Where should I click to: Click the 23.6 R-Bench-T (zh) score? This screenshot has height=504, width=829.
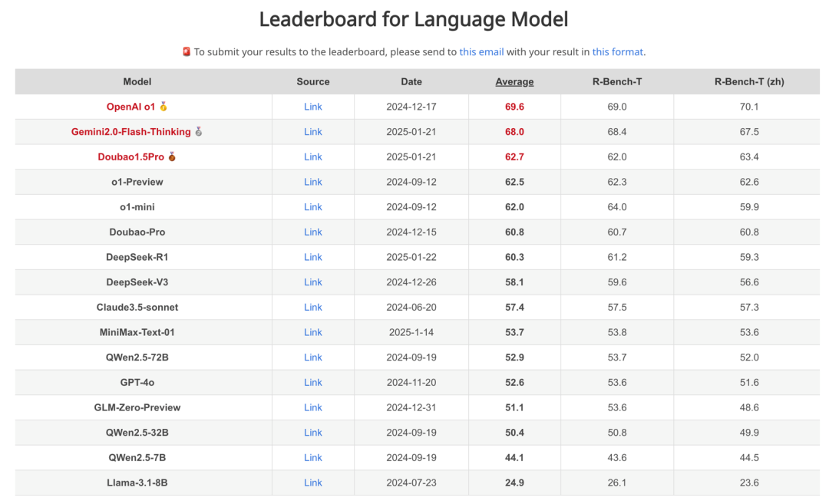point(749,483)
